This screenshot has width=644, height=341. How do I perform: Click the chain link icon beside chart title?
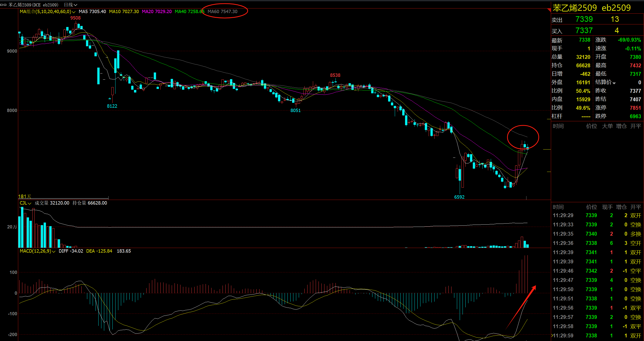point(3,5)
